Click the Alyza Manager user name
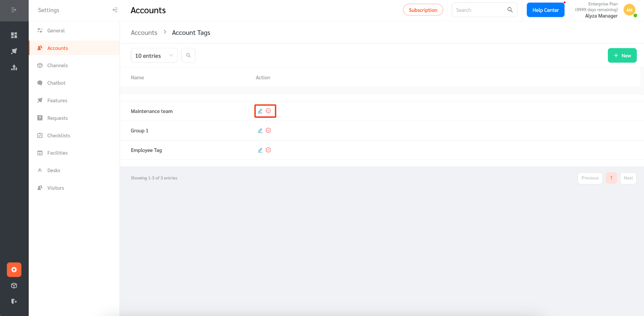The height and width of the screenshot is (316, 644). point(601,16)
